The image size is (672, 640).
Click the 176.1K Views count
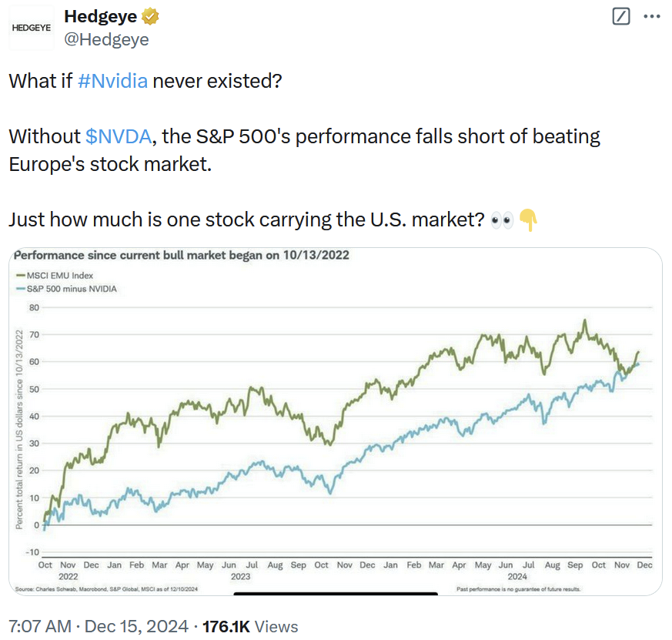[x=250, y=626]
